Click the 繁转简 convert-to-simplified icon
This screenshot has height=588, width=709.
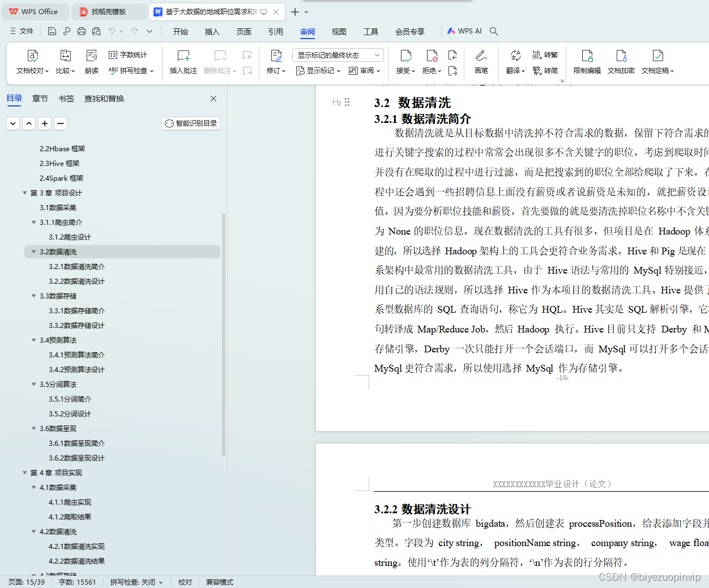click(x=545, y=71)
